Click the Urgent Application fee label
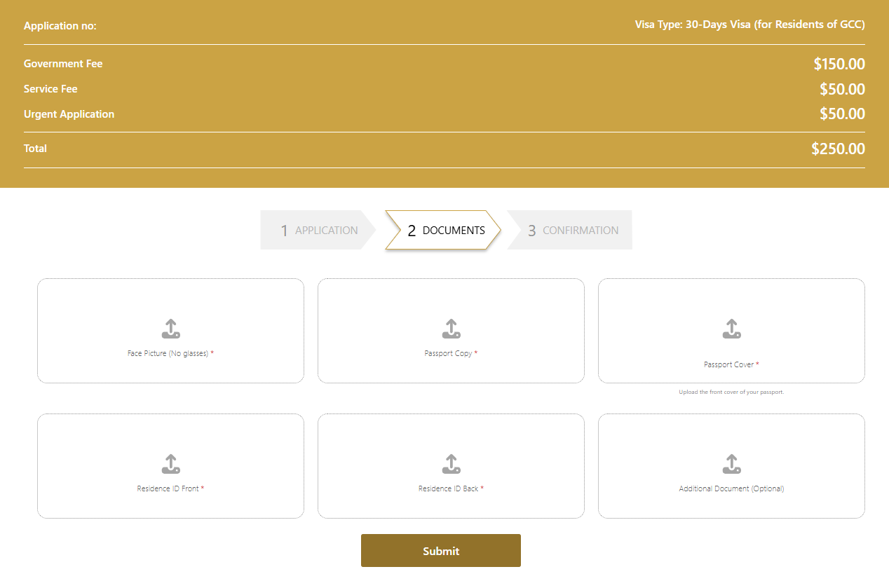 (69, 114)
